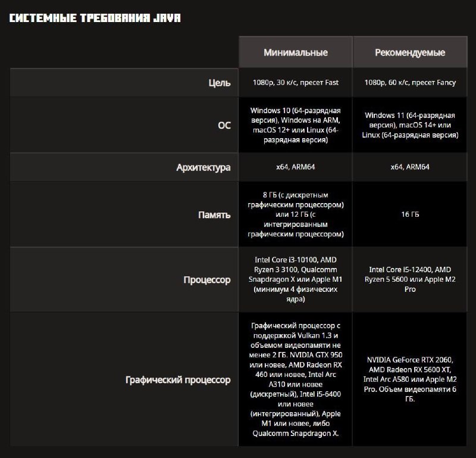Screen dimensions: 476x458
Task: Click the recommended OS cell mentioning Windows 11
Action: coord(410,125)
